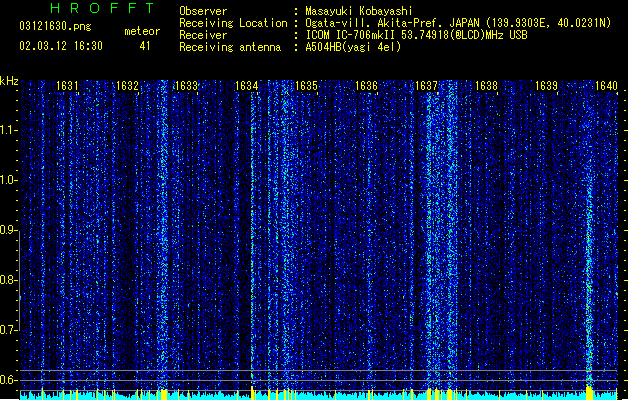Click the 1638 time marker
The height and width of the screenshot is (400, 629).
486,86
